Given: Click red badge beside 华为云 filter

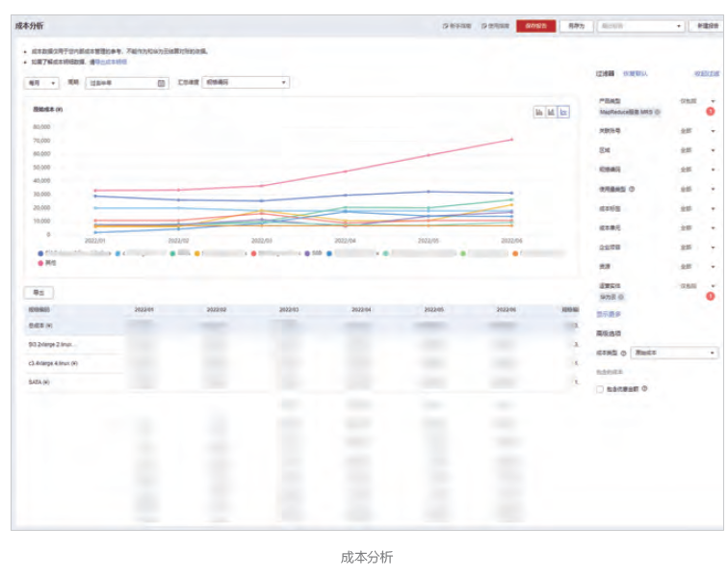Looking at the screenshot, I should coord(710,297).
